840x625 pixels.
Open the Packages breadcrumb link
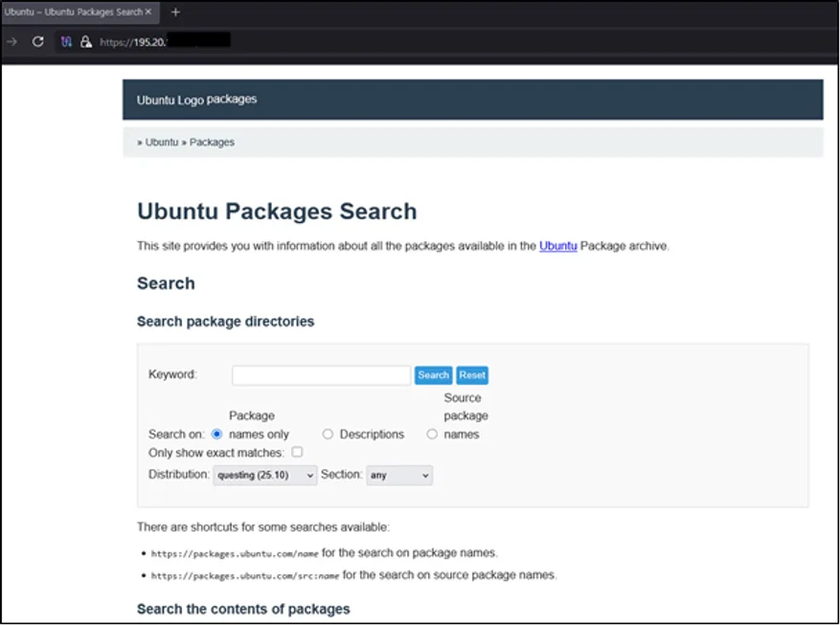pos(212,143)
